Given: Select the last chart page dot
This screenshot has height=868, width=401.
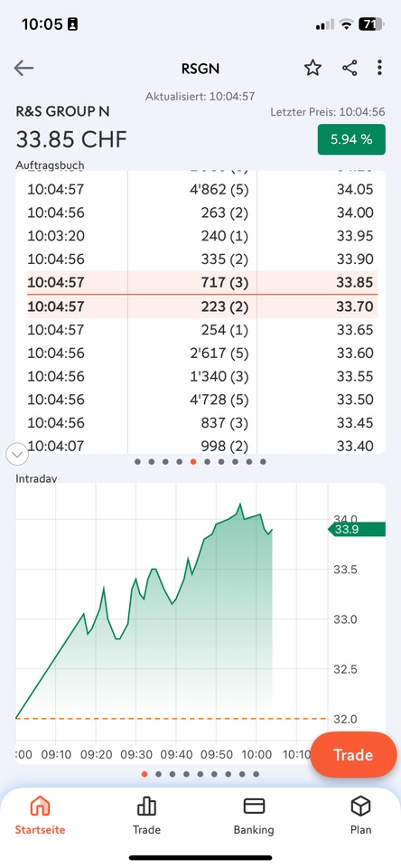Looking at the screenshot, I should point(256,774).
